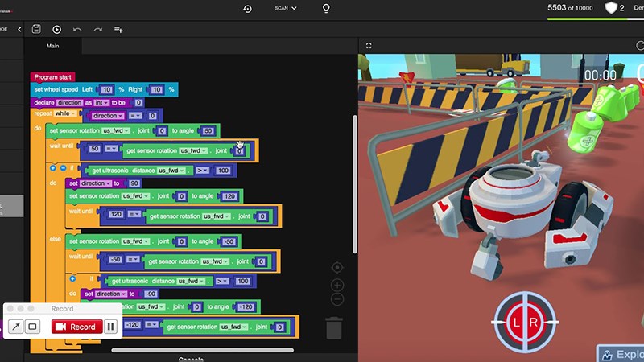Run the program with the play icon

56,30
